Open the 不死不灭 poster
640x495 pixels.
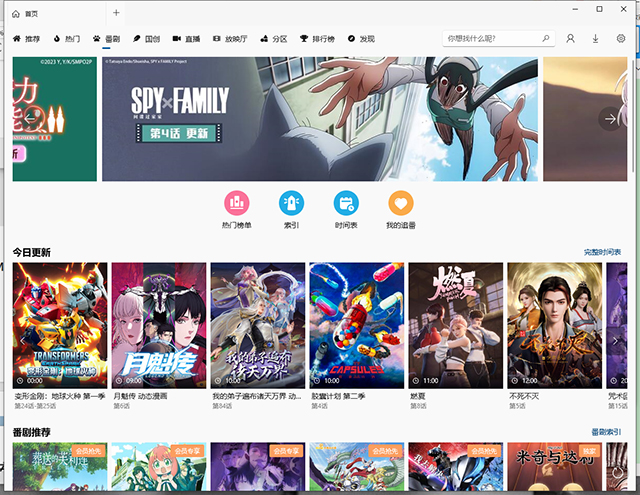[554, 325]
